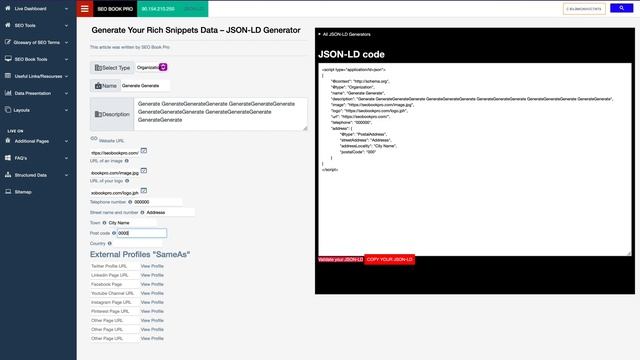The width and height of the screenshot is (640, 360).
Task: Click the Structured Data sitemap icon
Action: click(x=8, y=175)
